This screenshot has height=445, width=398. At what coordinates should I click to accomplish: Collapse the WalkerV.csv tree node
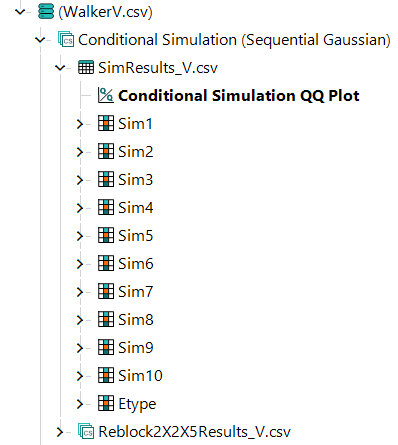coord(20,12)
